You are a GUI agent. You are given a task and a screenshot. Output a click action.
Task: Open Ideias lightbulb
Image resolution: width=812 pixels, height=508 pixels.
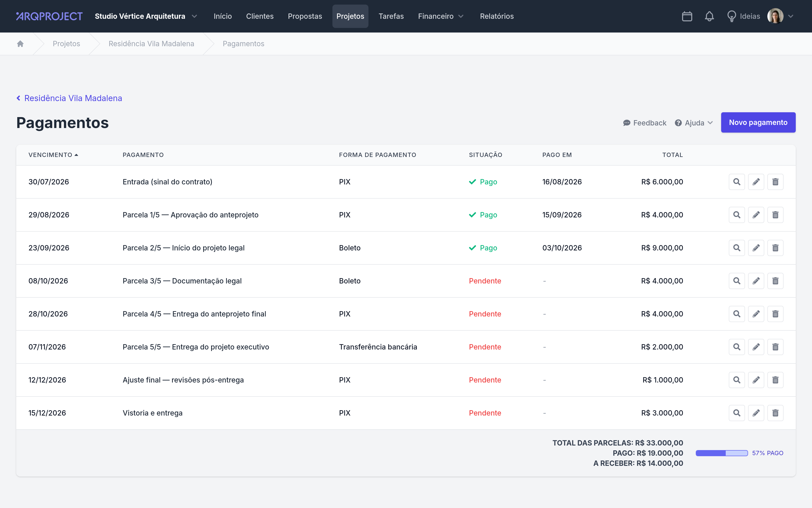point(743,16)
